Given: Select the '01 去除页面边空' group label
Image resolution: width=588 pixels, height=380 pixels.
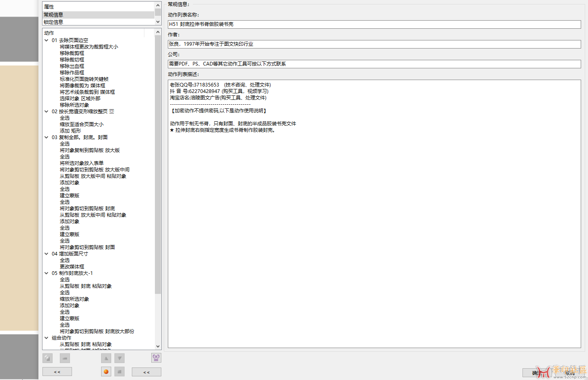Looking at the screenshot, I should click(x=70, y=40).
